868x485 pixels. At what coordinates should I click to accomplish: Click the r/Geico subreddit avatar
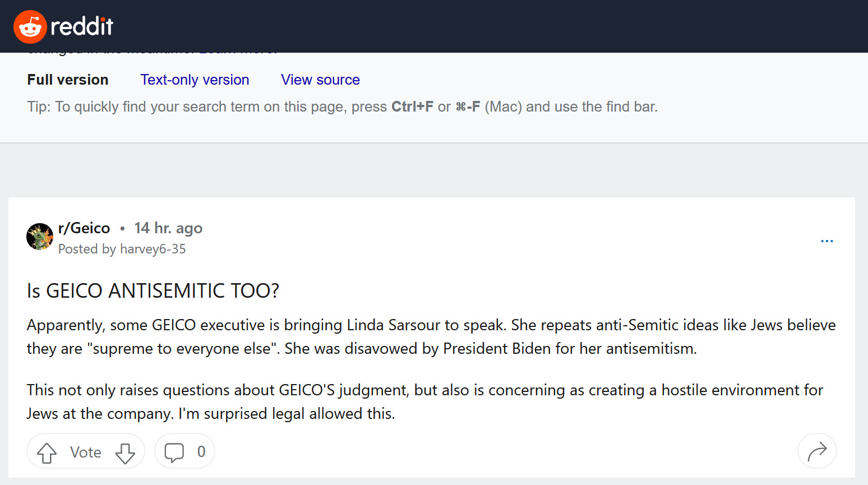[x=40, y=237]
